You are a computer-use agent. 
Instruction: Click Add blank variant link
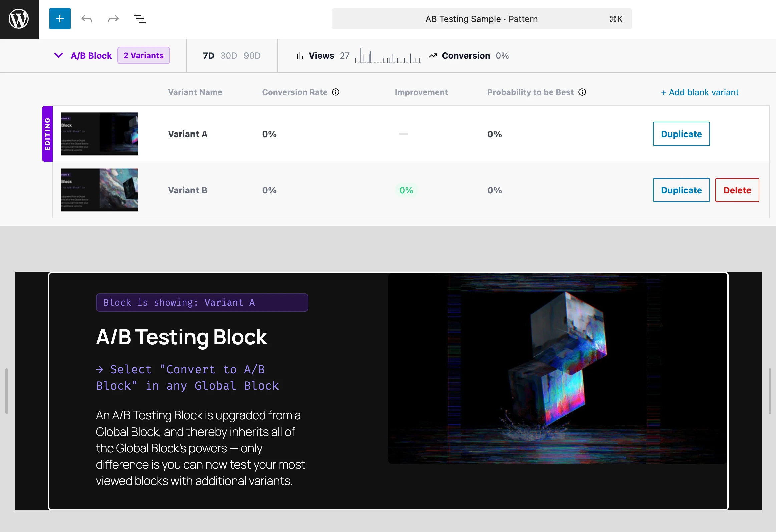tap(700, 92)
